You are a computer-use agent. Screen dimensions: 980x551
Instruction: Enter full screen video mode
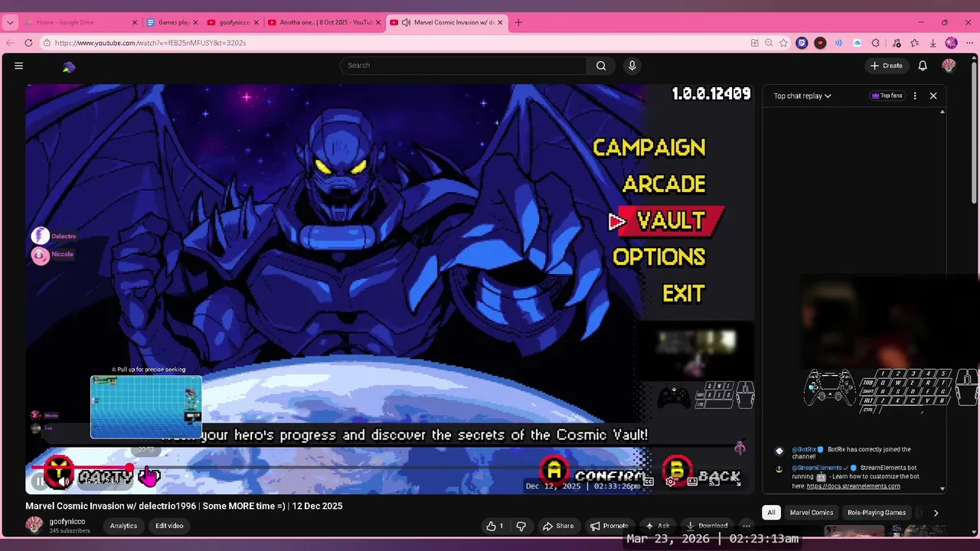tap(736, 481)
